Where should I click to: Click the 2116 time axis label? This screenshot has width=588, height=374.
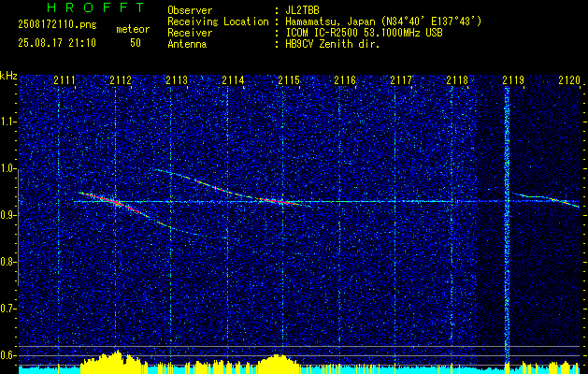(x=345, y=79)
